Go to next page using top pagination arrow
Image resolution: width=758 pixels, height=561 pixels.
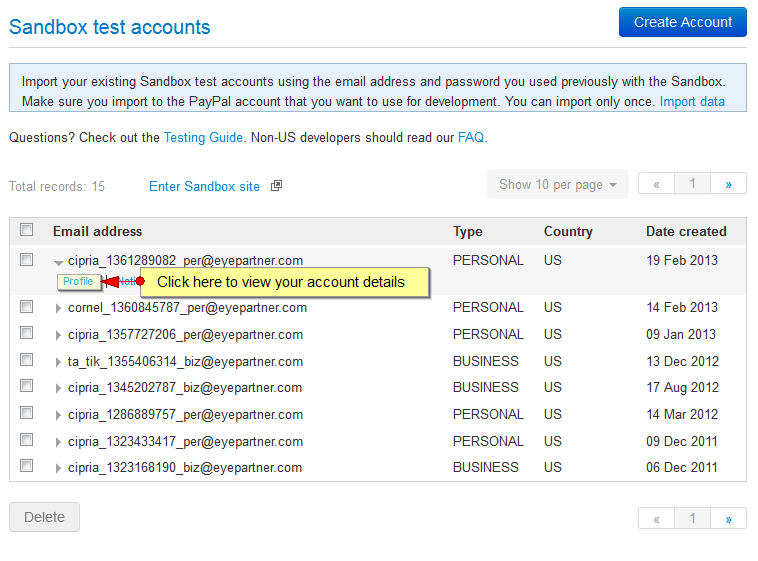pos(728,184)
